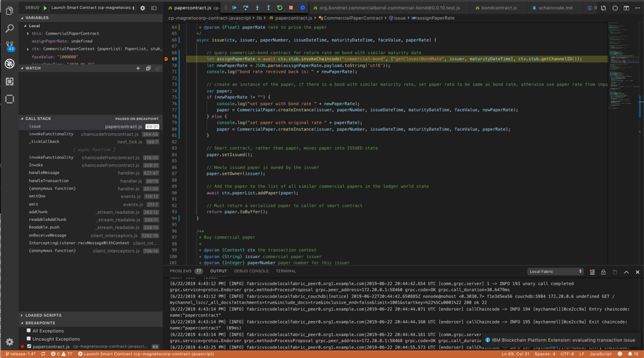Open More Actions ellipsis in editor title
The width and height of the screenshot is (644, 358).
click(637, 8)
